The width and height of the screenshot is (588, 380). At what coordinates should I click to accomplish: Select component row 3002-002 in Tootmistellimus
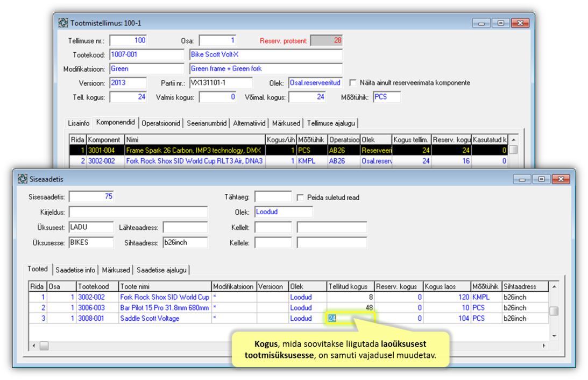[x=289, y=161]
